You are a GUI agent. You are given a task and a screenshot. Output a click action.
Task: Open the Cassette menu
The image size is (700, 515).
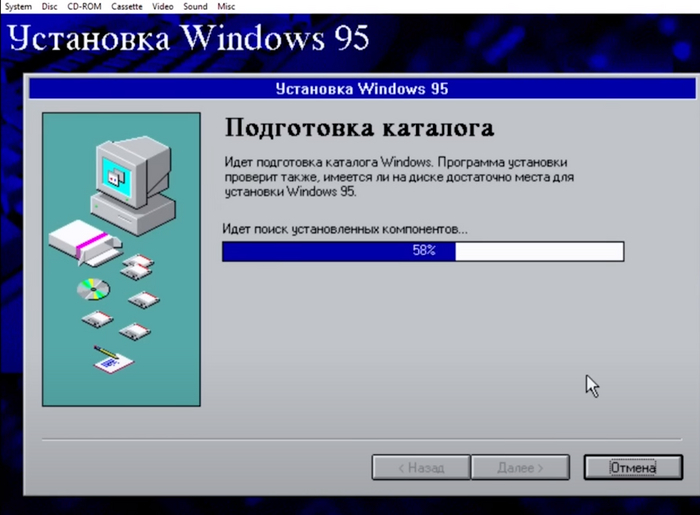(x=127, y=6)
